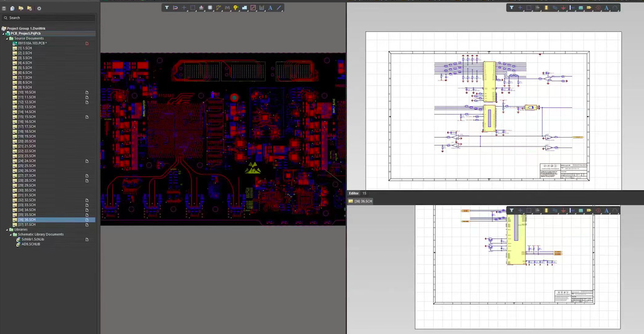This screenshot has width=644, height=334.
Task: Select the wire tool in upper schematic toolbar
Action: click(555, 8)
